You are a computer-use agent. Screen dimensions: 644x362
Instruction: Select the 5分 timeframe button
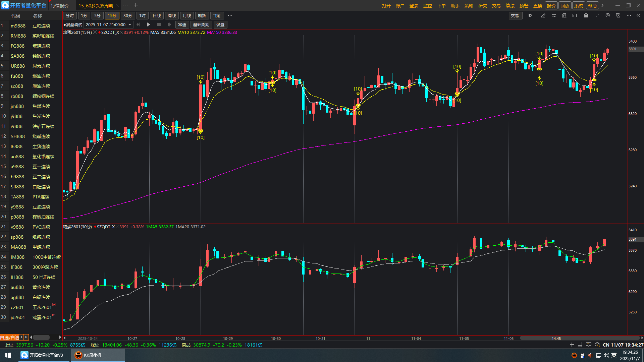(x=97, y=16)
